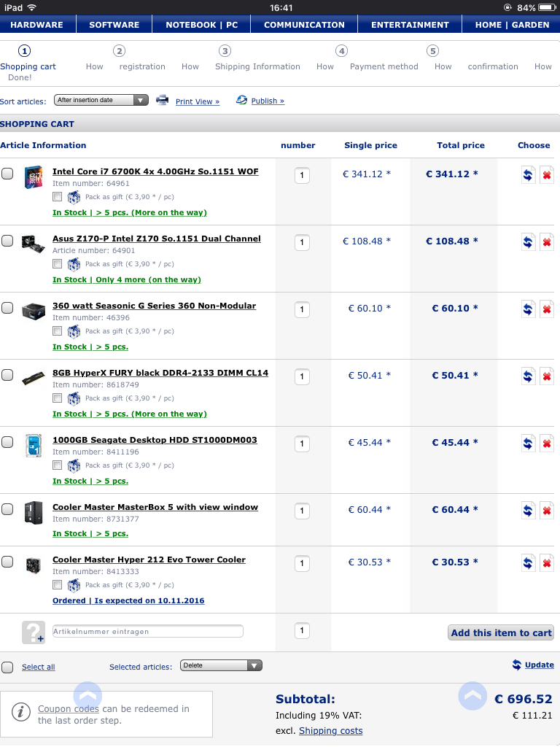Open the Sort articles dropdown
The height and width of the screenshot is (747, 560).
[101, 100]
